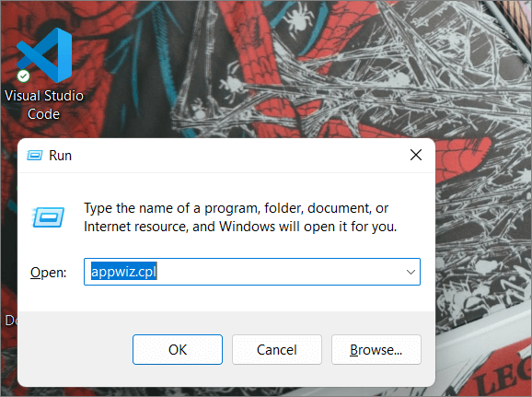The height and width of the screenshot is (397, 532).
Task: Open file picker with Browse... button
Action: click(x=376, y=349)
